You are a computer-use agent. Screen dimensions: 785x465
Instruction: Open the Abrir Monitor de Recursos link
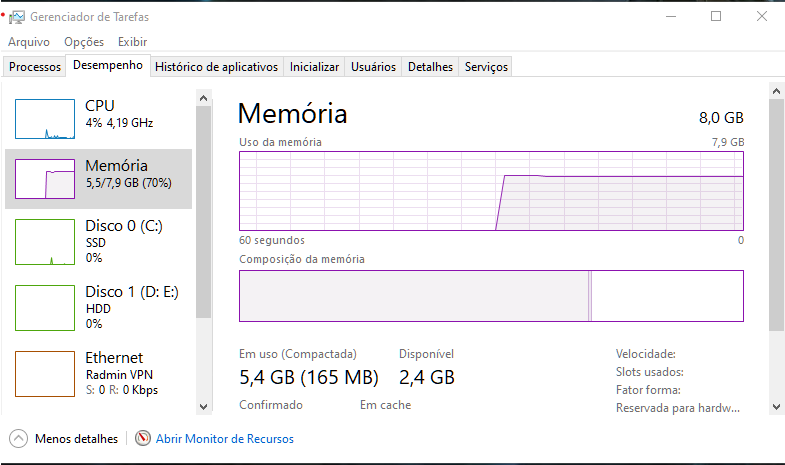(225, 439)
